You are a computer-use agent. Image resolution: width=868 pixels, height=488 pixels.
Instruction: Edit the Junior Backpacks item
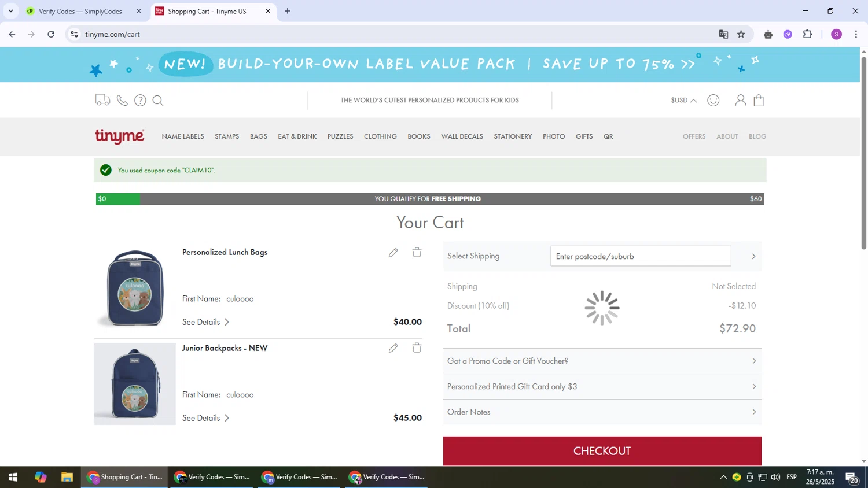393,348
